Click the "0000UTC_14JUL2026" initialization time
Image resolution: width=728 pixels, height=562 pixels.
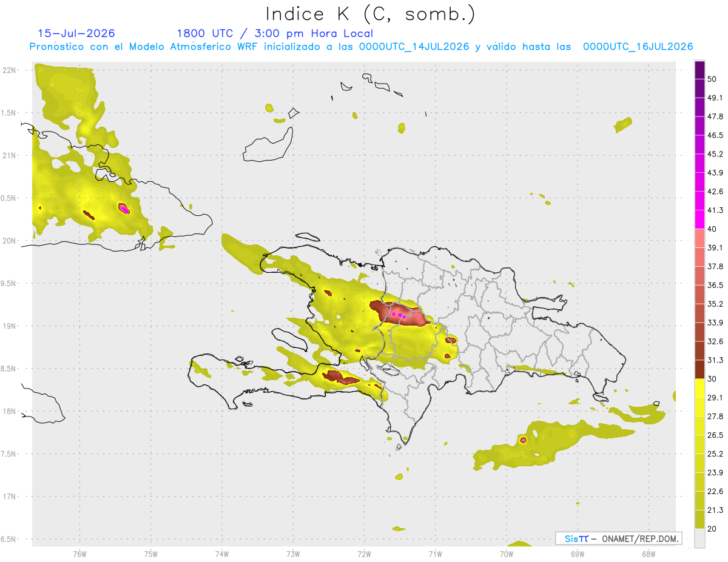(414, 47)
